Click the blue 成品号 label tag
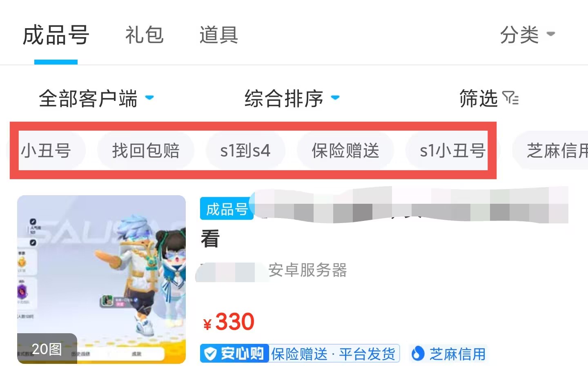Image resolution: width=588 pixels, height=381 pixels. (x=227, y=209)
